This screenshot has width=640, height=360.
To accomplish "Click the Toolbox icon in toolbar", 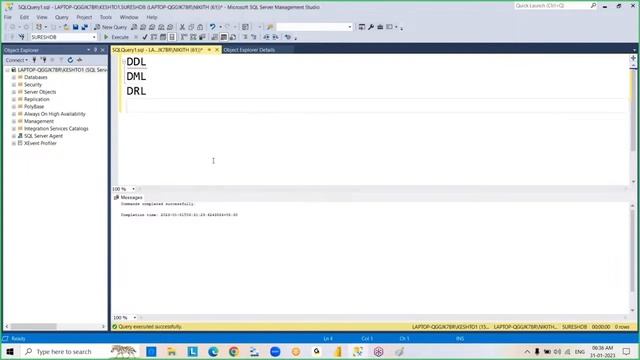I will [380, 27].
